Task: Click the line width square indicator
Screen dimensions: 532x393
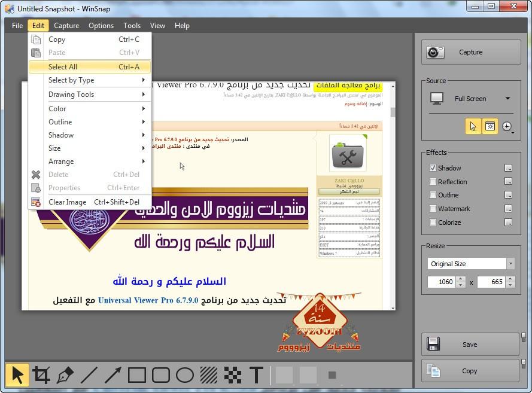Action: (332, 375)
